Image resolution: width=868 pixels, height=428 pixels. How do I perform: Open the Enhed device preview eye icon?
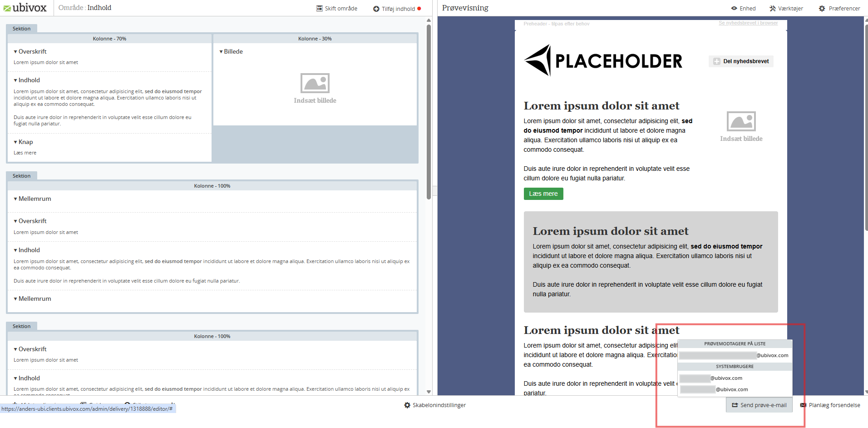pyautogui.click(x=734, y=9)
